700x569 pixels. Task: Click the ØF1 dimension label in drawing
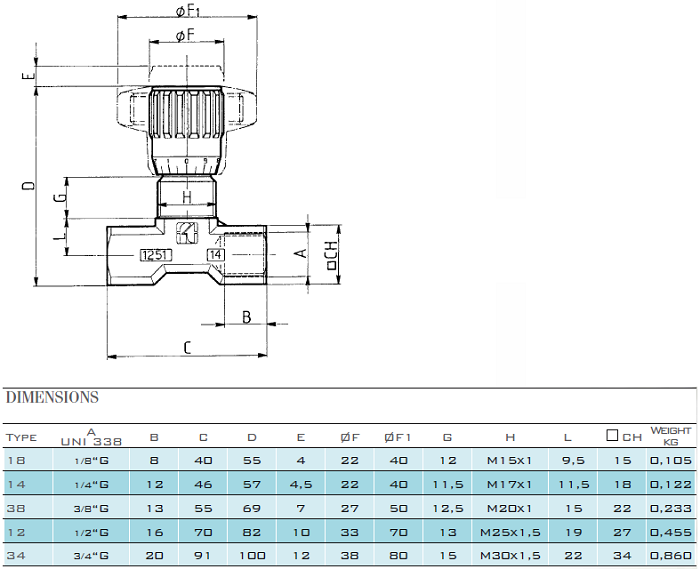188,9
